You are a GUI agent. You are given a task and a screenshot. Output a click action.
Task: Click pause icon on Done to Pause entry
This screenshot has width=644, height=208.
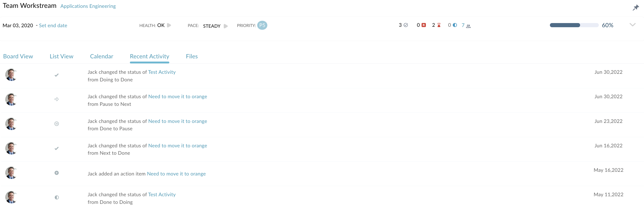click(57, 124)
